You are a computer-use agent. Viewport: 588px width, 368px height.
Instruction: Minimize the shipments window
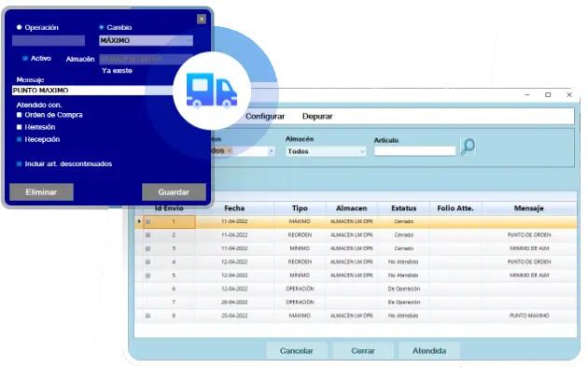coord(527,95)
